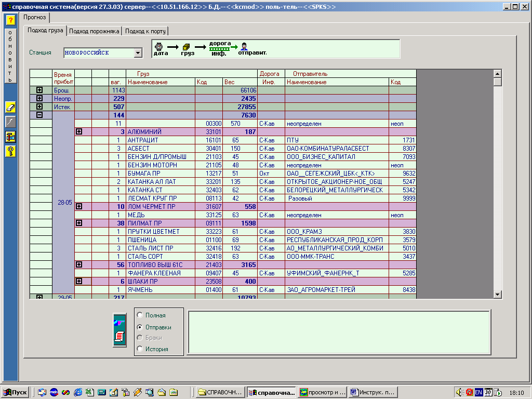Click the clock 'дата' icon in the sorting scheme
Screen dimensions: 532x399
(x=159, y=46)
